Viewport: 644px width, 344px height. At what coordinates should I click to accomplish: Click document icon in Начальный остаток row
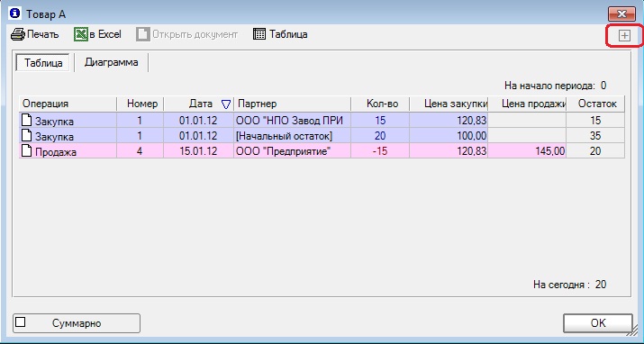[x=27, y=135]
